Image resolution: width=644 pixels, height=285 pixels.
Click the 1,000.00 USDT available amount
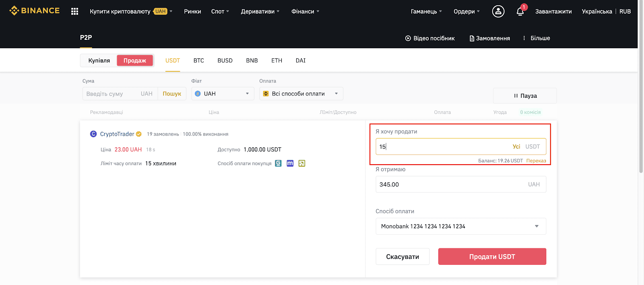262,149
